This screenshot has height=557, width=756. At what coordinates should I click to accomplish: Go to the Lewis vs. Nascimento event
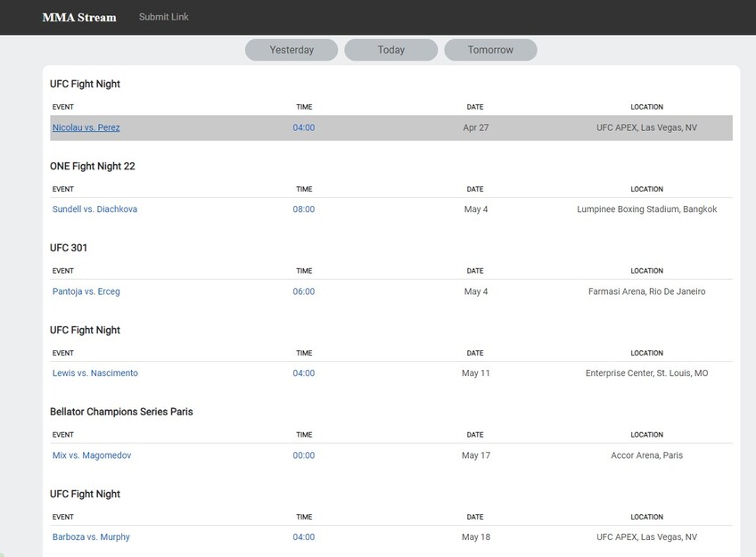coord(95,373)
